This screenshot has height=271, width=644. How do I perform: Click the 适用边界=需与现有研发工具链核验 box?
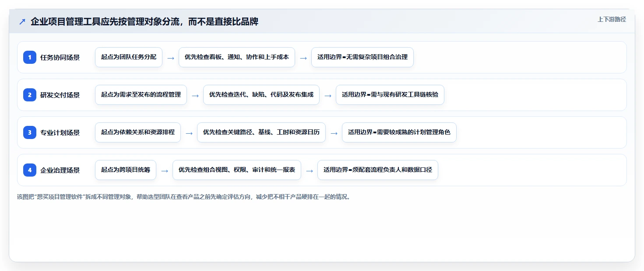tap(390, 95)
